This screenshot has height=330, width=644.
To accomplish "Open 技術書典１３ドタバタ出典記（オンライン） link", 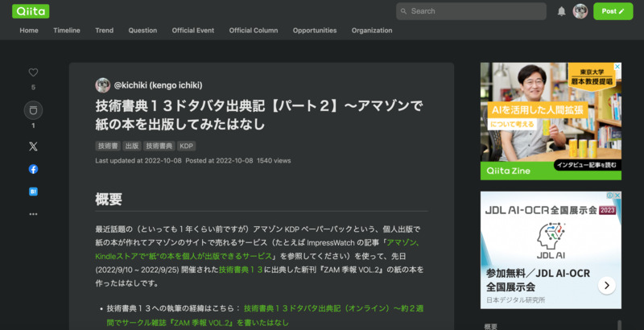I will (333, 308).
